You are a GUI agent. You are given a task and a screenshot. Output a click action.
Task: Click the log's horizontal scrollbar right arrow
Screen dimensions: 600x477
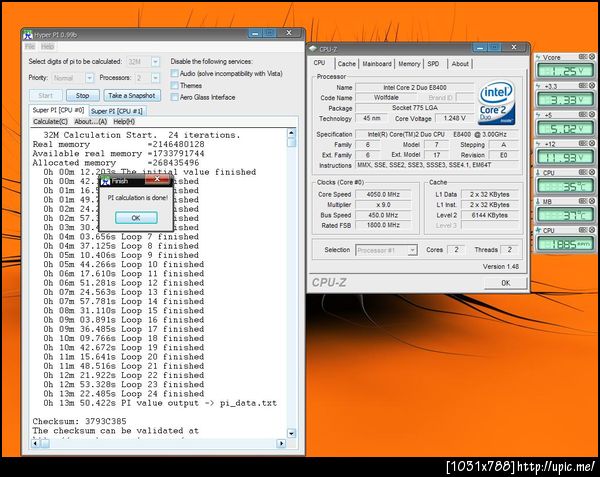coord(281,443)
